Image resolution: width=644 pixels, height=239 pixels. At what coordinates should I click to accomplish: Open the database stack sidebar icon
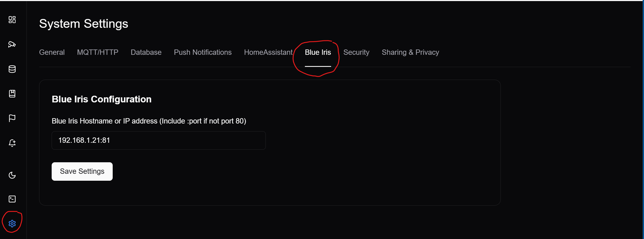pos(12,69)
